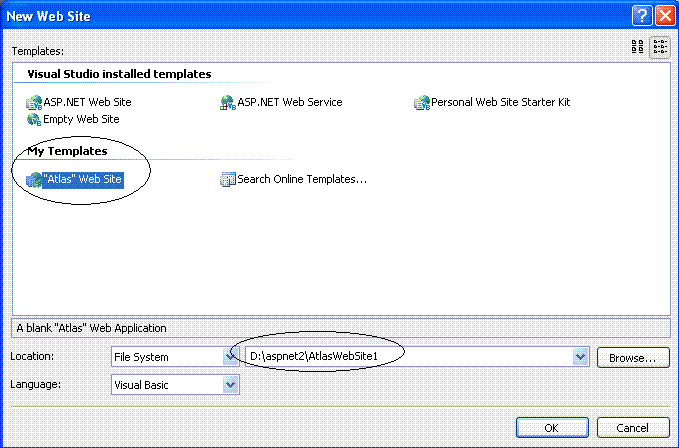The image size is (679, 448).
Task: Expand the location path history dropdown arrow
Action: (580, 357)
